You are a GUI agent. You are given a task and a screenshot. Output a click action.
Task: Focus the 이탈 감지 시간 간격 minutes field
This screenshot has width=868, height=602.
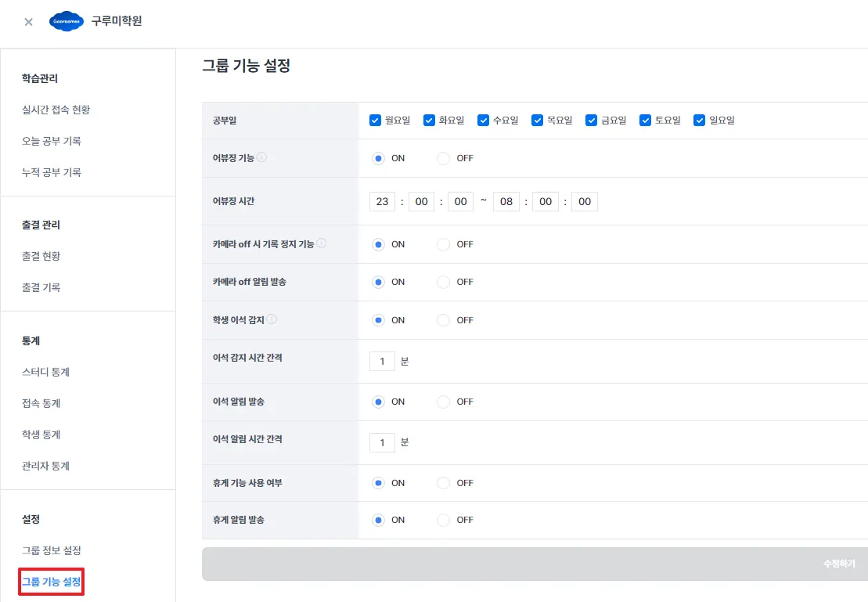[x=382, y=361]
